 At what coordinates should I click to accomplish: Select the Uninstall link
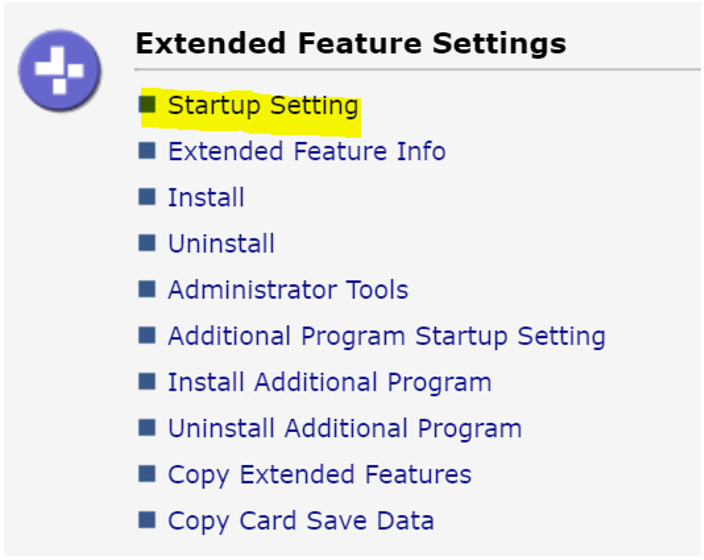tap(221, 244)
